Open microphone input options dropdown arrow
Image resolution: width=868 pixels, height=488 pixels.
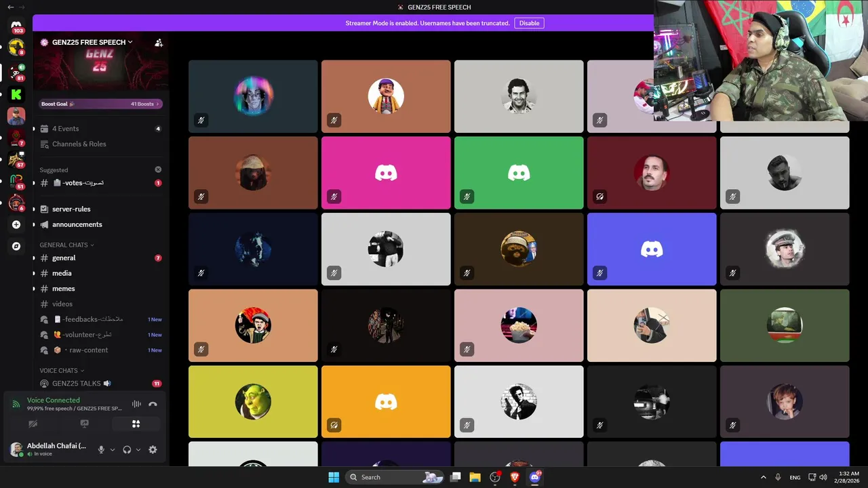click(x=113, y=449)
